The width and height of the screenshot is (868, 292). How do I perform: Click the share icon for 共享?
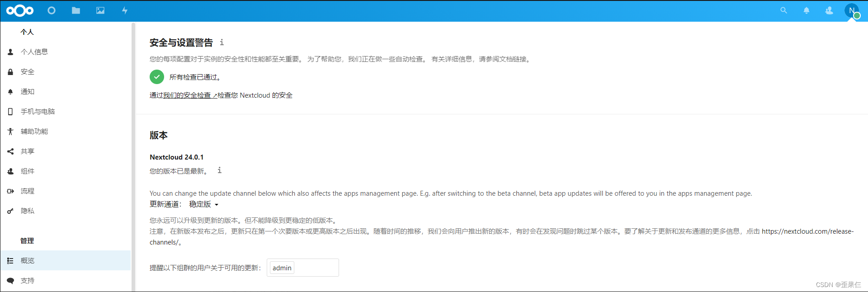point(10,151)
